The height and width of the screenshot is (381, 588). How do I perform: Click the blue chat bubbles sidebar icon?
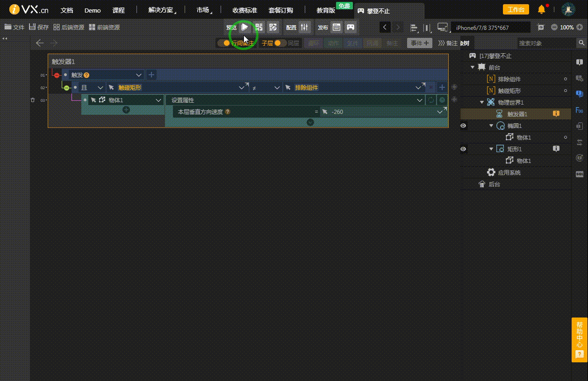tap(580, 94)
